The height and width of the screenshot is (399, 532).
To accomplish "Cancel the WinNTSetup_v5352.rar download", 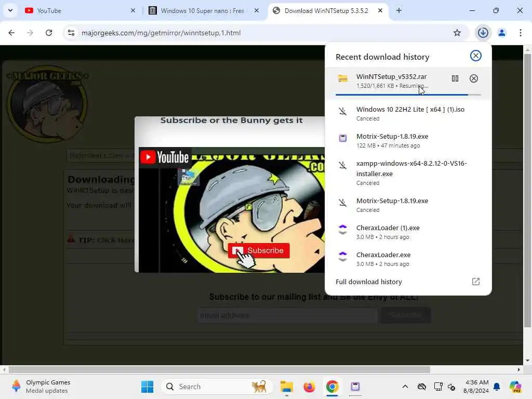I will 474,79.
